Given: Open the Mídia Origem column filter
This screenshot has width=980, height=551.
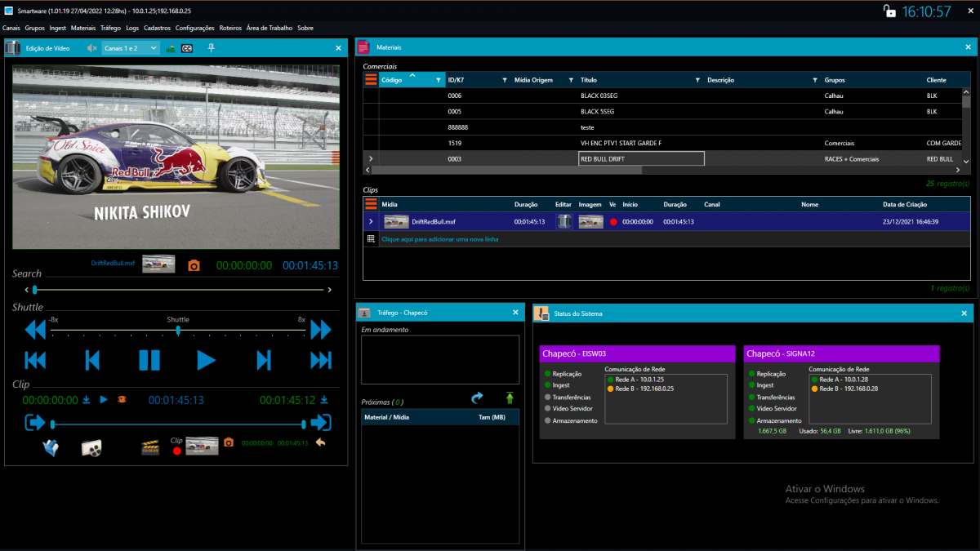Looking at the screenshot, I should (x=571, y=80).
